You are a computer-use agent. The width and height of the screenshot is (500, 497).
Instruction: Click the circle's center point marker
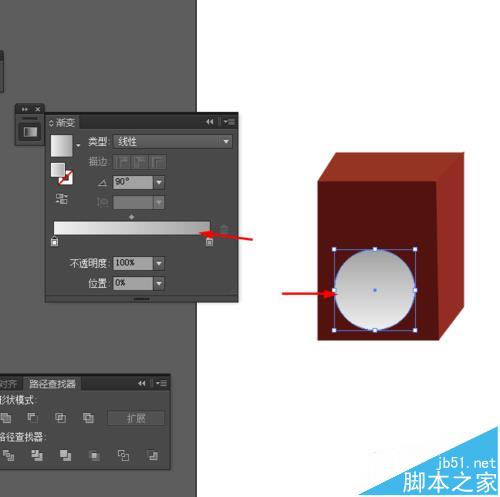pos(375,290)
